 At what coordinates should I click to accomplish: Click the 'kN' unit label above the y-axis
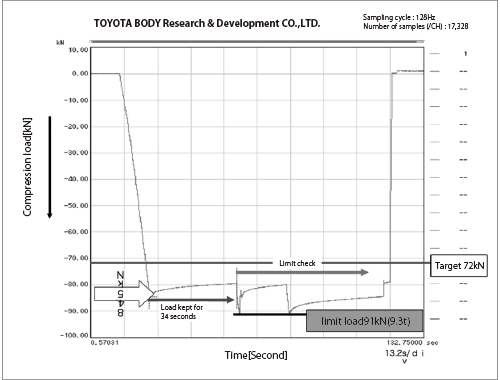pos(60,42)
